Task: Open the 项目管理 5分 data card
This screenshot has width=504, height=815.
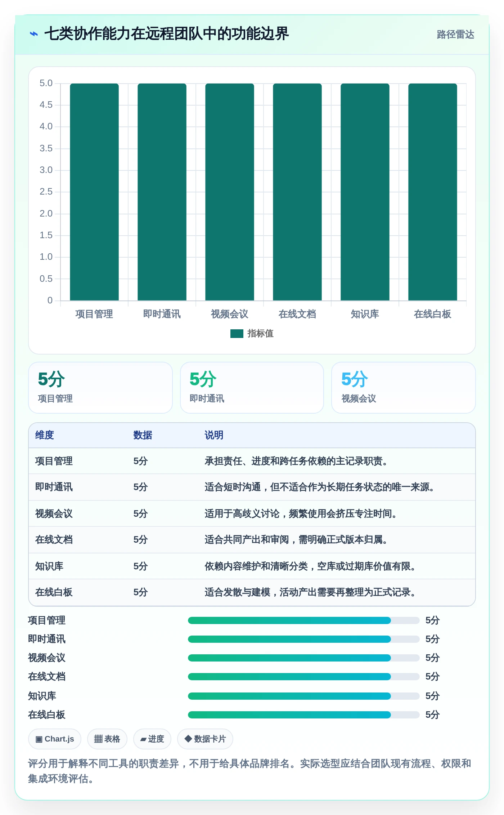Action: (x=100, y=388)
